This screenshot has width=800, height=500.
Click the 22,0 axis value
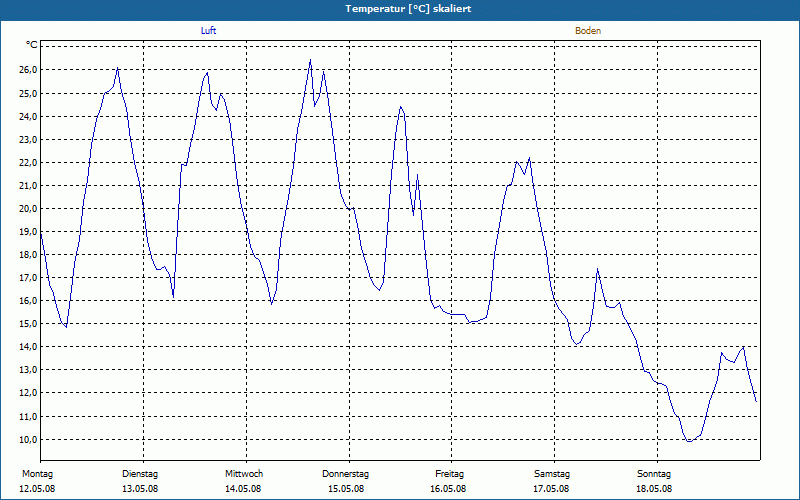[28, 162]
